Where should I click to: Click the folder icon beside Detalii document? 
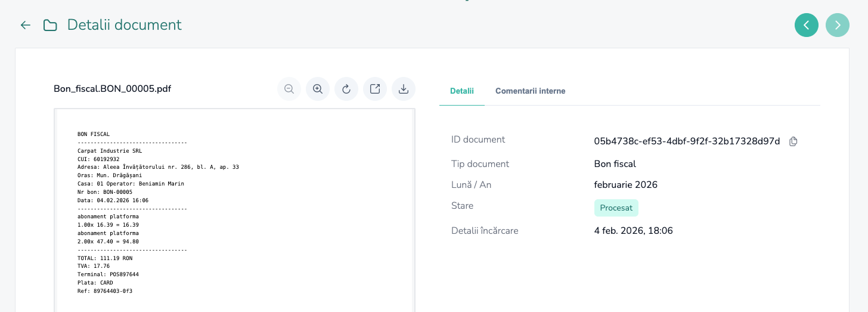[50, 25]
